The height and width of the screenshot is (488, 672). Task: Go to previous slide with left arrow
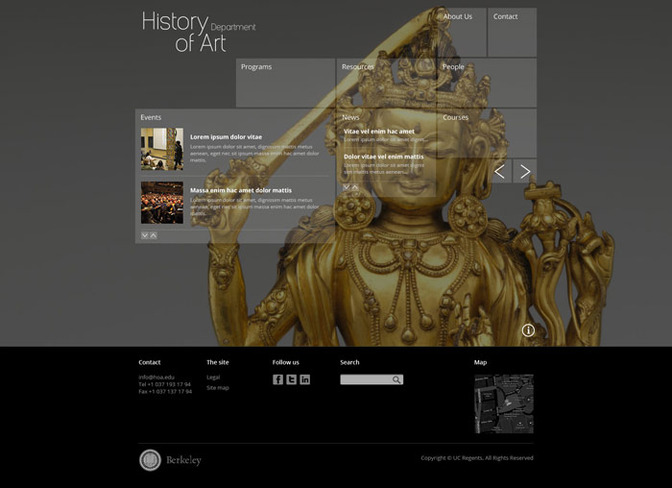pyautogui.click(x=500, y=171)
